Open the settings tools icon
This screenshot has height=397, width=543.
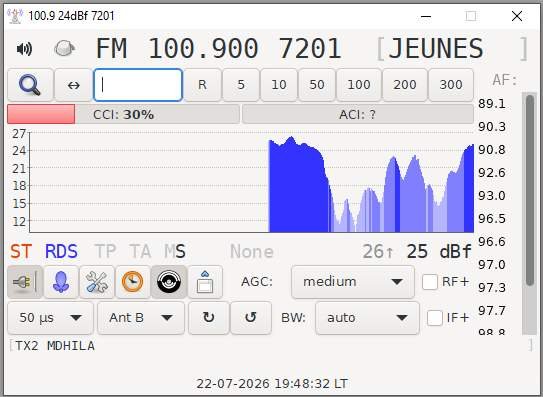[x=97, y=282]
